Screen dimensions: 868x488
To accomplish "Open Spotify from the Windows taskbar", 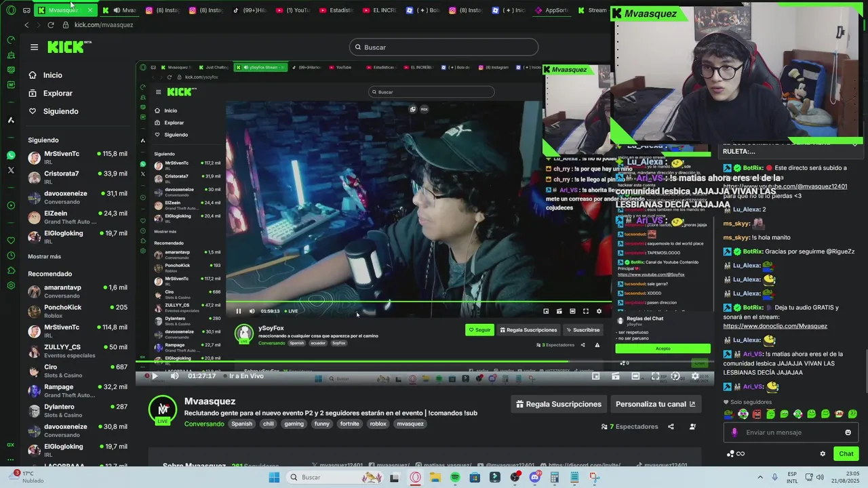I will (x=455, y=477).
